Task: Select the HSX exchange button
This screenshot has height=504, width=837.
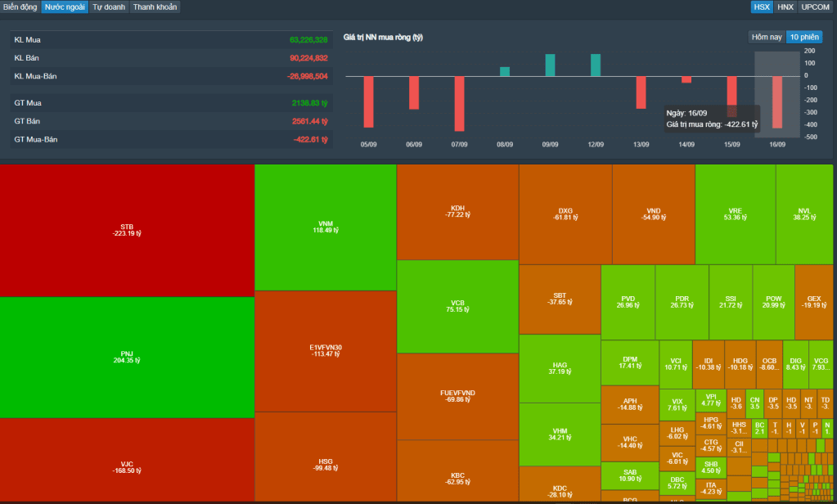Action: pos(761,7)
